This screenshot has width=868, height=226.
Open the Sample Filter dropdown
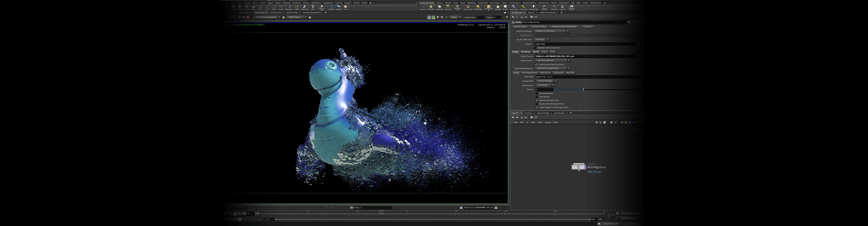(x=546, y=81)
